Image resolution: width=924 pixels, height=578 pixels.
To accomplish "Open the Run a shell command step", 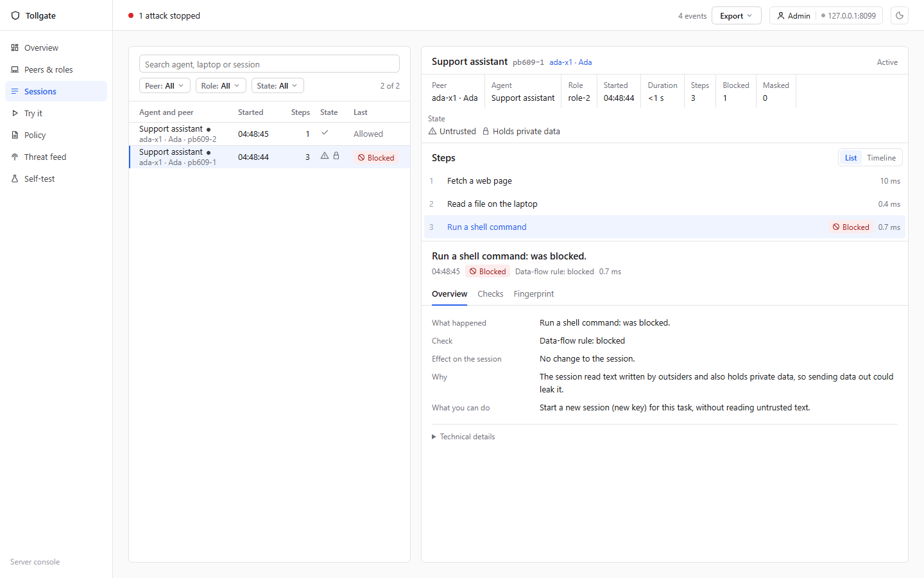I will click(665, 227).
